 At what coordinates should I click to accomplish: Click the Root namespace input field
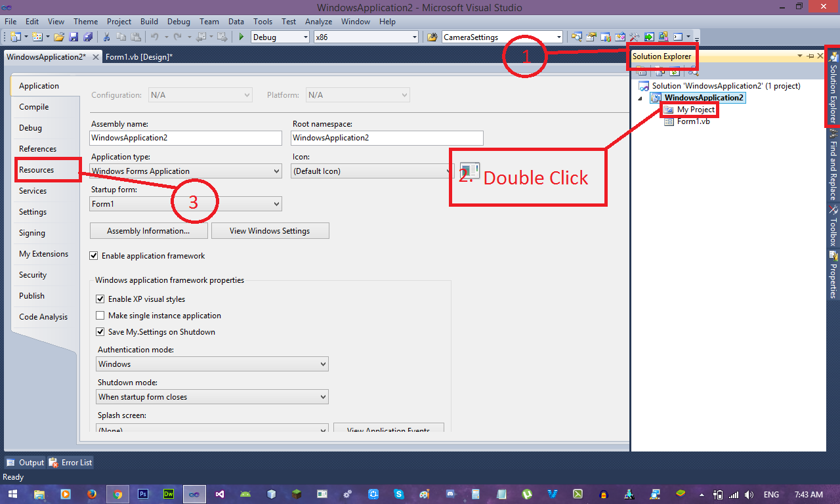click(387, 138)
